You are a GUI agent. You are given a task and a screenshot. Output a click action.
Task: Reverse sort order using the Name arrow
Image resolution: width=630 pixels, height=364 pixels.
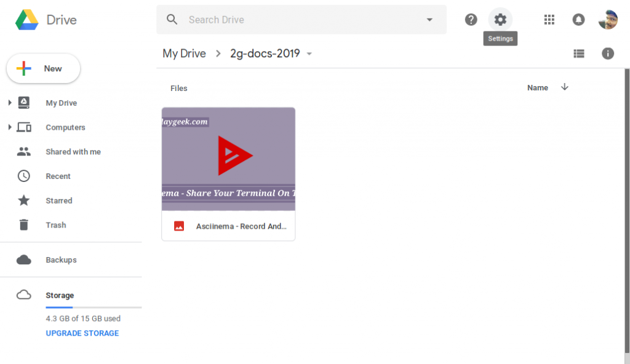coord(565,87)
